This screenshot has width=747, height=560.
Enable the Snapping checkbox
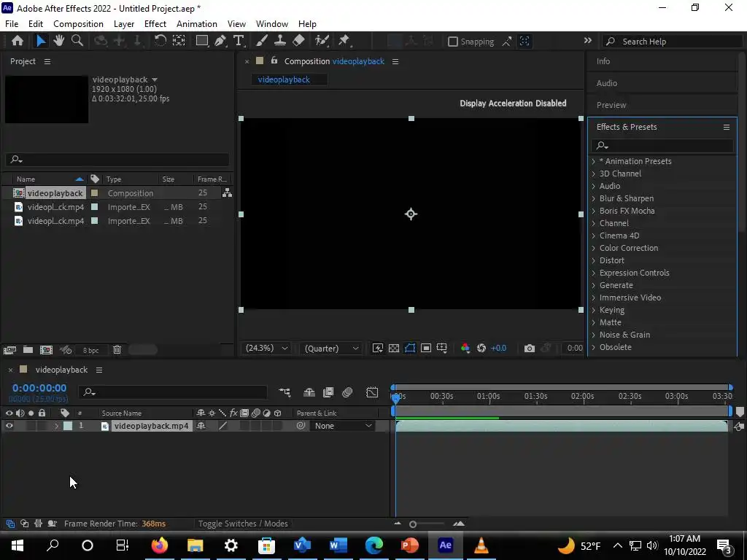coord(453,42)
